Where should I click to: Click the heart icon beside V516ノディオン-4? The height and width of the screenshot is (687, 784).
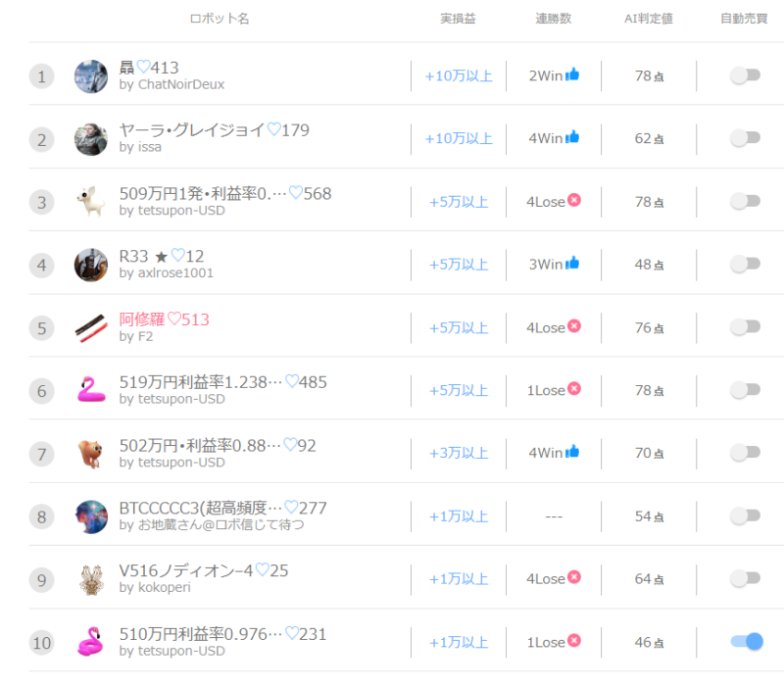262,569
